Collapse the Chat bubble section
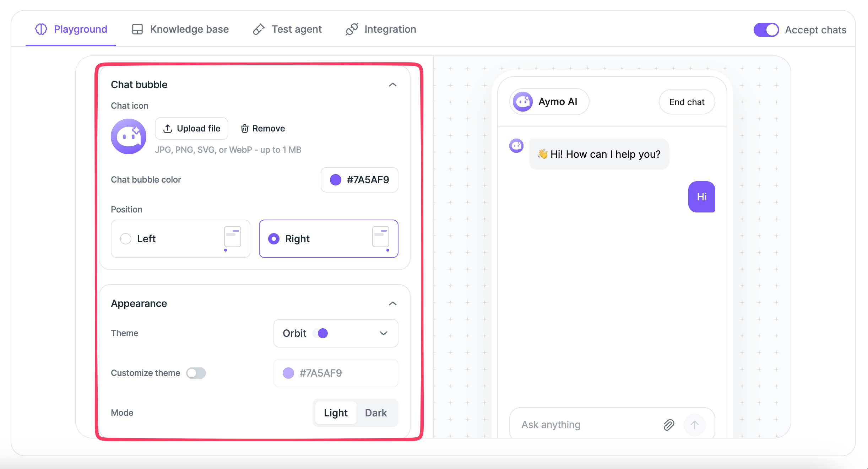 click(x=392, y=85)
